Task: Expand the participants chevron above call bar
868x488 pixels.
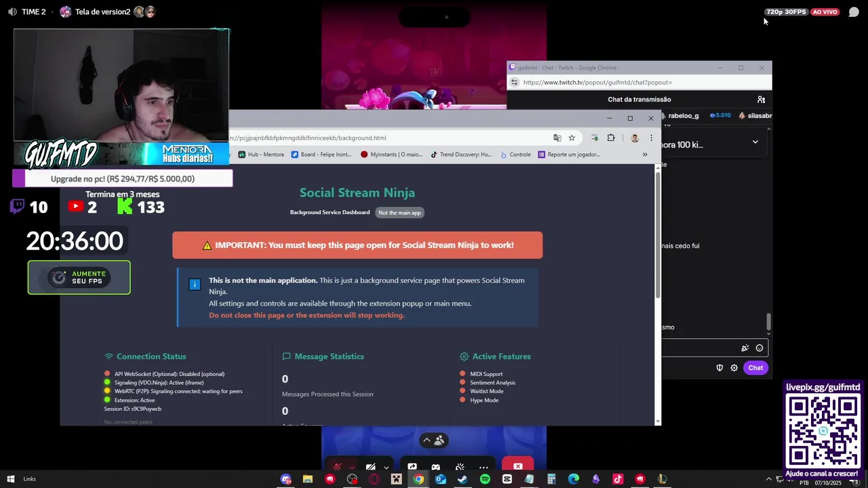Action: click(x=427, y=441)
